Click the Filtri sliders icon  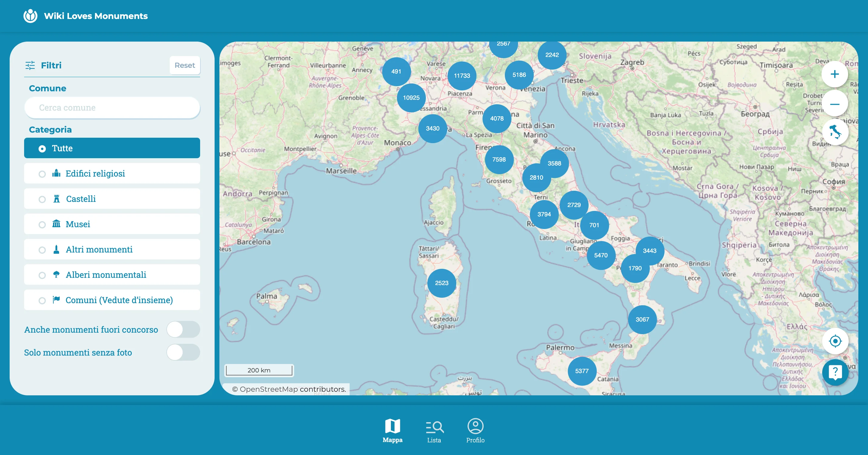pyautogui.click(x=30, y=65)
